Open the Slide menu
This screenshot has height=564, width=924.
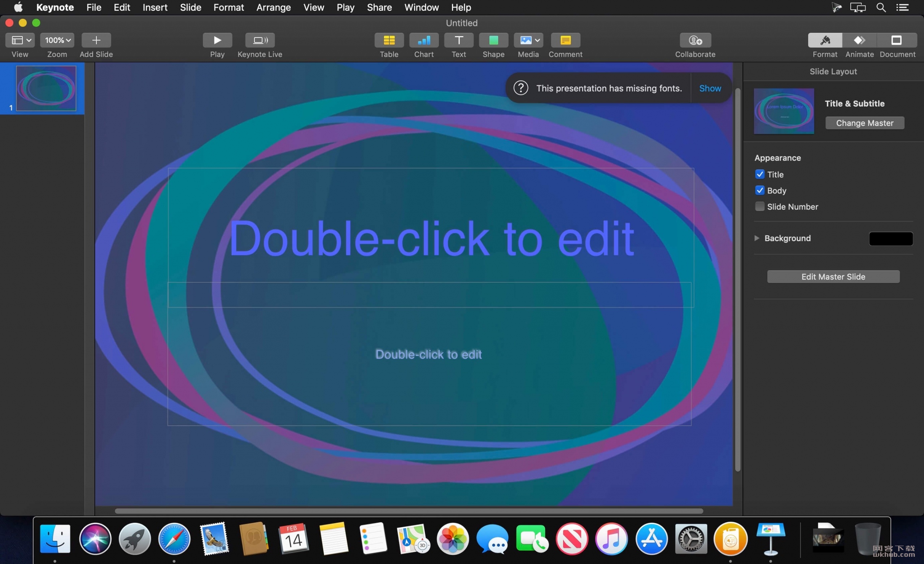(x=191, y=8)
